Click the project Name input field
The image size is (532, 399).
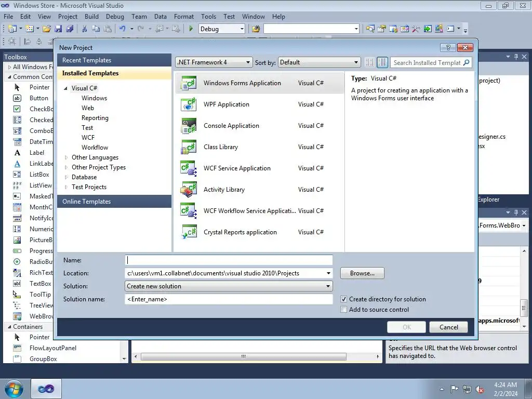229,260
